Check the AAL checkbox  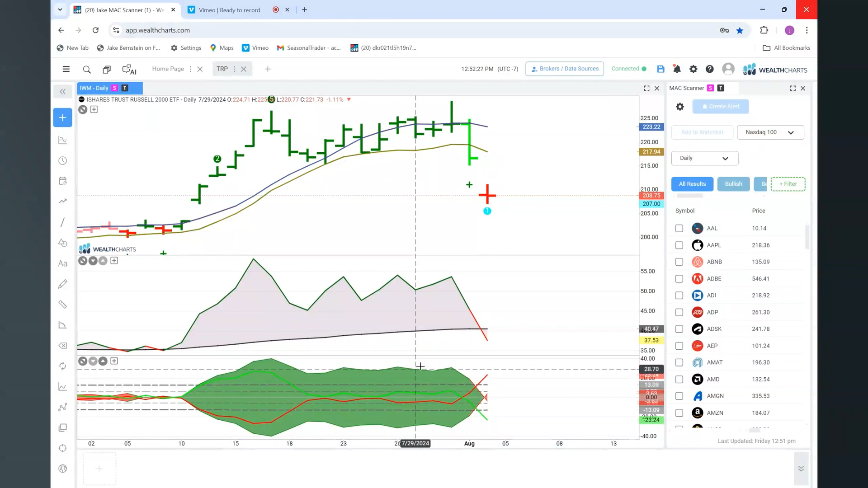679,229
